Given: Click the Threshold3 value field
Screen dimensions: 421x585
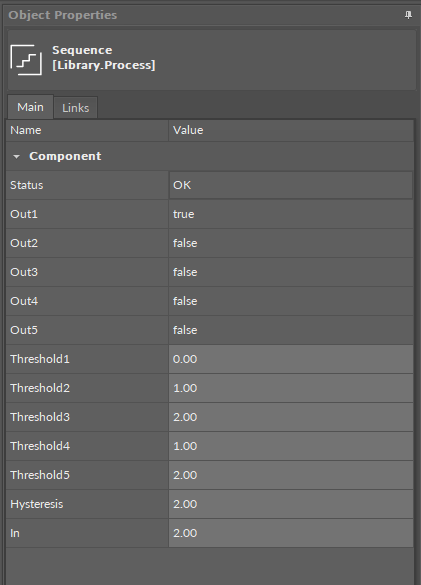Looking at the screenshot, I should coord(291,417).
